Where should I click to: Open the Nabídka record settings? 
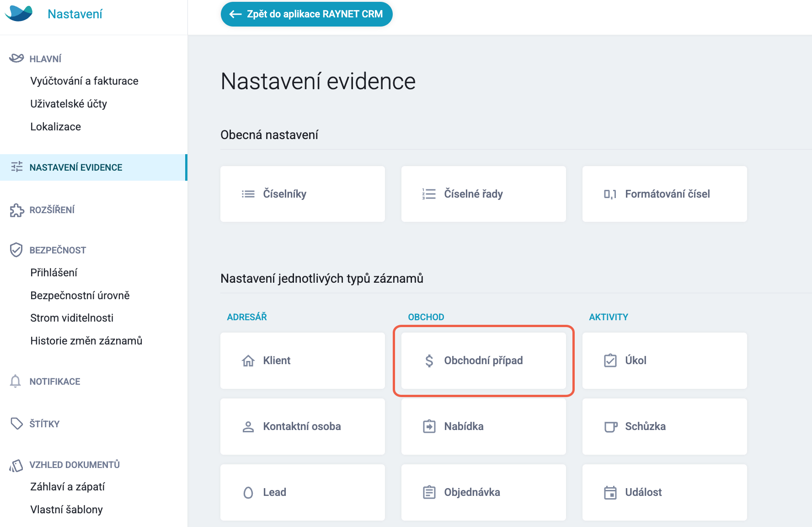pos(484,426)
